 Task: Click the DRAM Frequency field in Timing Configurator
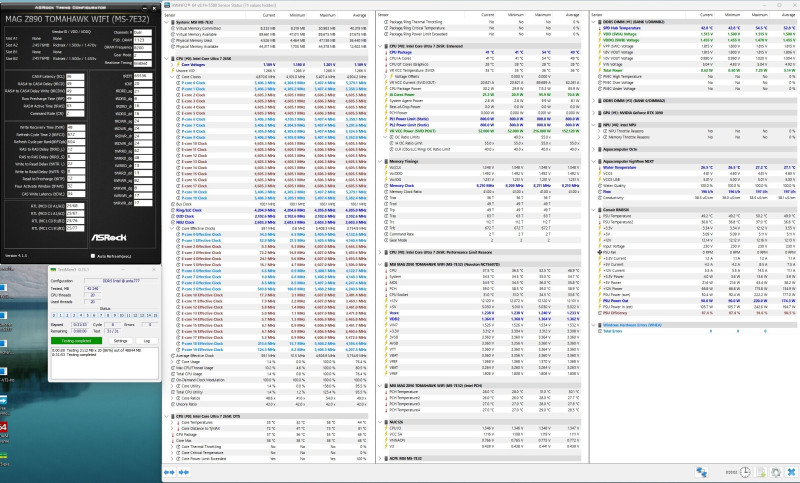point(142,47)
